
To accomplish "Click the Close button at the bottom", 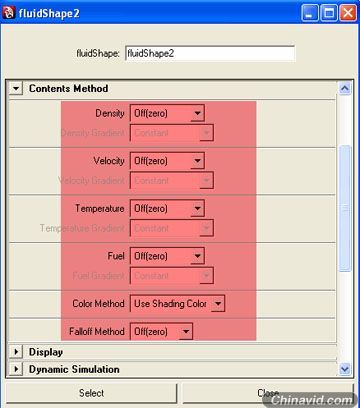I will tap(268, 393).
